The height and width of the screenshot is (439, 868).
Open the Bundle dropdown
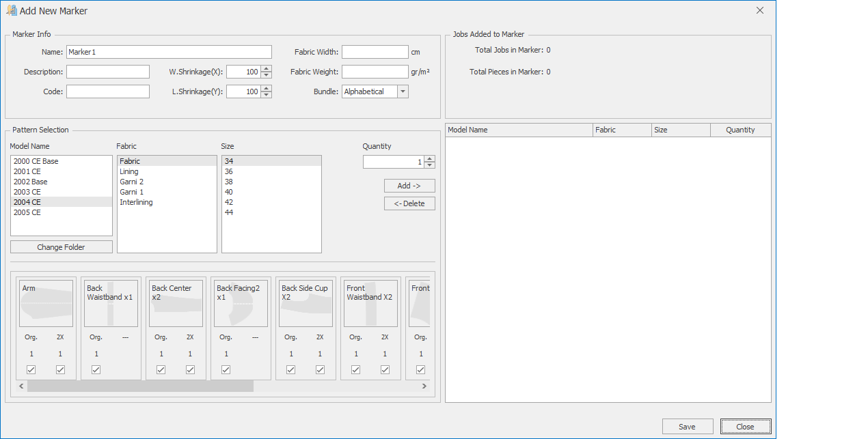(403, 91)
